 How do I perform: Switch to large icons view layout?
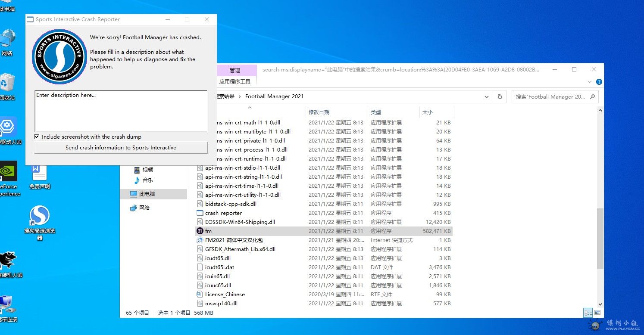[597, 313]
